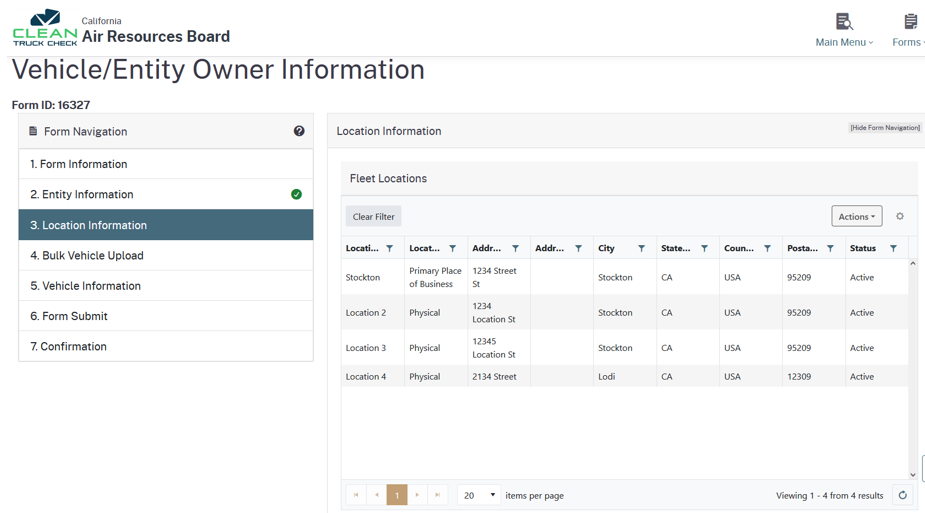This screenshot has width=925, height=513.
Task: Open 4. Bulk Vehicle Upload step
Action: [x=87, y=256]
